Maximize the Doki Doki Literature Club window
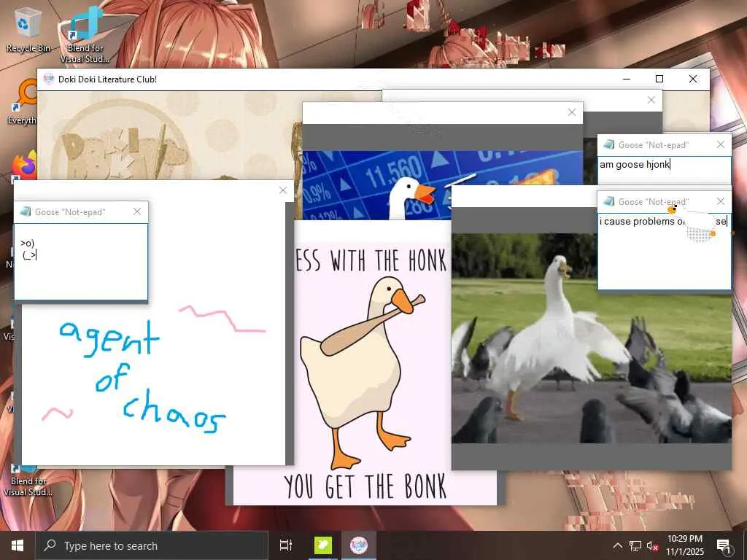747x560 pixels. tap(659, 79)
